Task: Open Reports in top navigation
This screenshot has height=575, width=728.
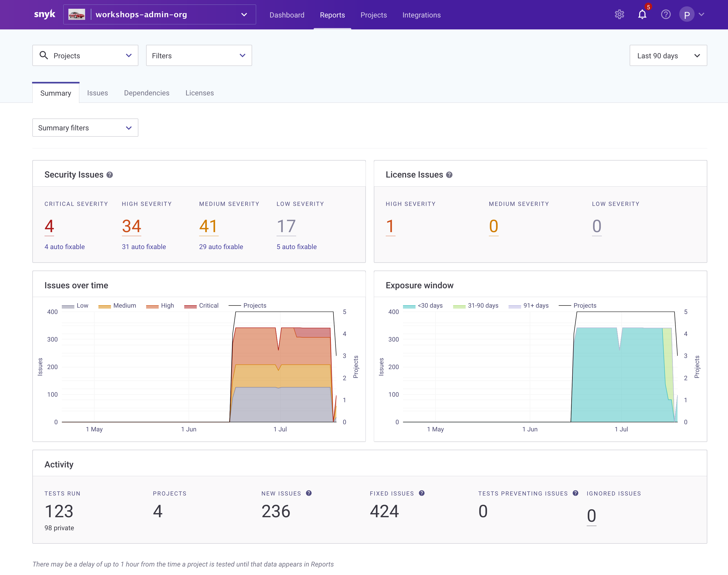Action: tap(332, 15)
